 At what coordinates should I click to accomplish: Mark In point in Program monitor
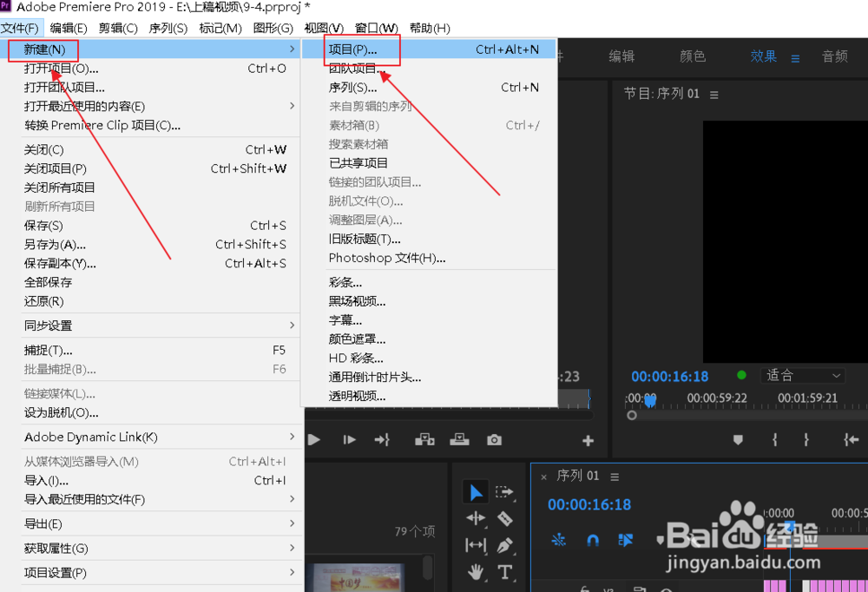point(774,440)
